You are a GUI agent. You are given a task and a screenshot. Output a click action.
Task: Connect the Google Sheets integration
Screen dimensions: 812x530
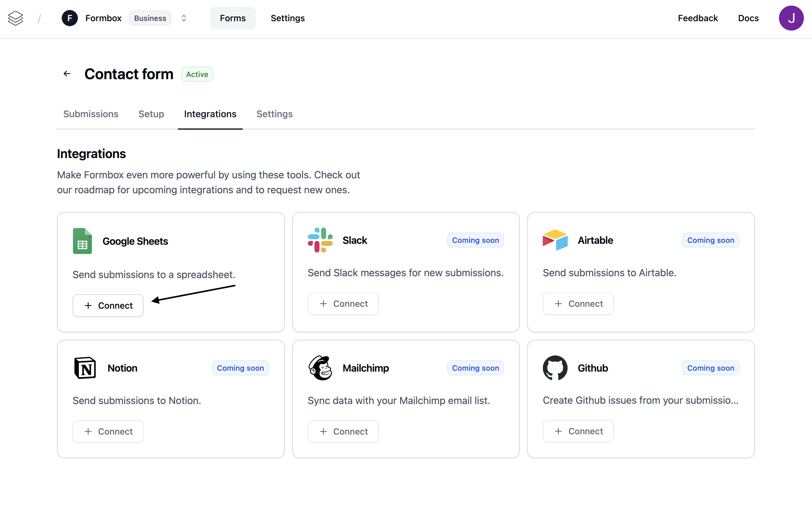108,306
